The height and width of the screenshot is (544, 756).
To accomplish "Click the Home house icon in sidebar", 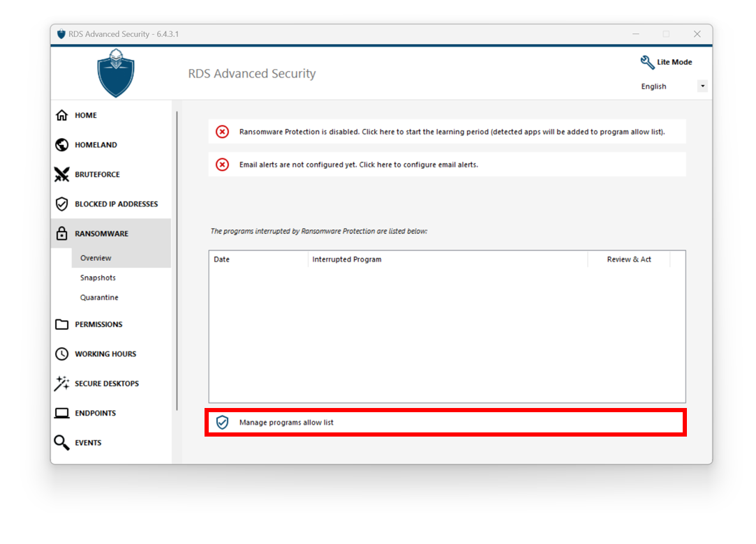I will pyautogui.click(x=61, y=115).
